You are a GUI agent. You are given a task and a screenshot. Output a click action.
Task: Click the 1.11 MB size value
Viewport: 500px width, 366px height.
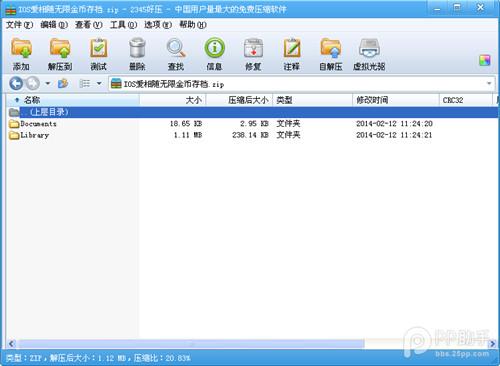188,135
